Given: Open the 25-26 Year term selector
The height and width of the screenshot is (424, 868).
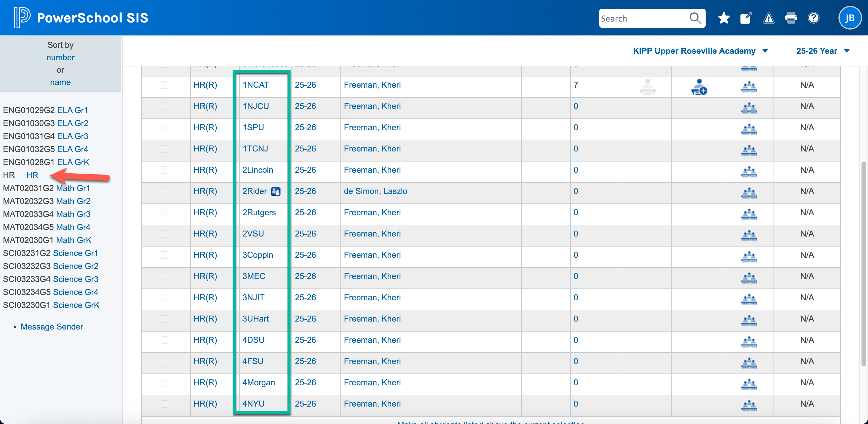Looking at the screenshot, I should pyautogui.click(x=823, y=51).
